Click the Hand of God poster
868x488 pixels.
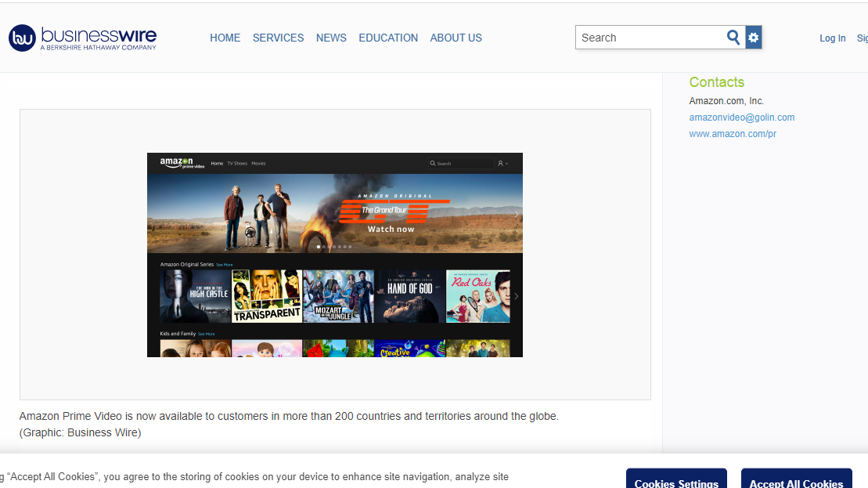(409, 296)
